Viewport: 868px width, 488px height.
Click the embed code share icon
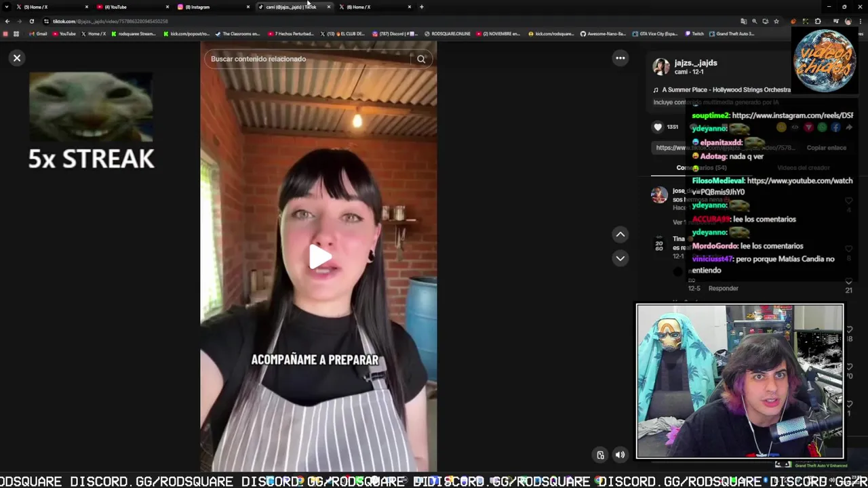[795, 127]
